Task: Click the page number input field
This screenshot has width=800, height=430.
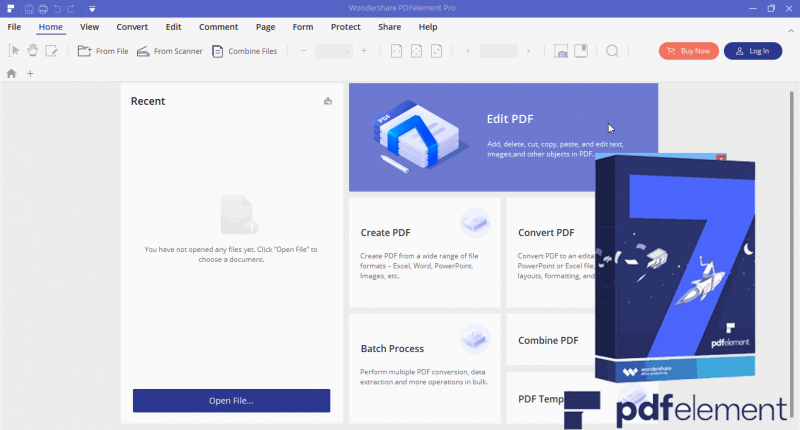Action: (498, 51)
